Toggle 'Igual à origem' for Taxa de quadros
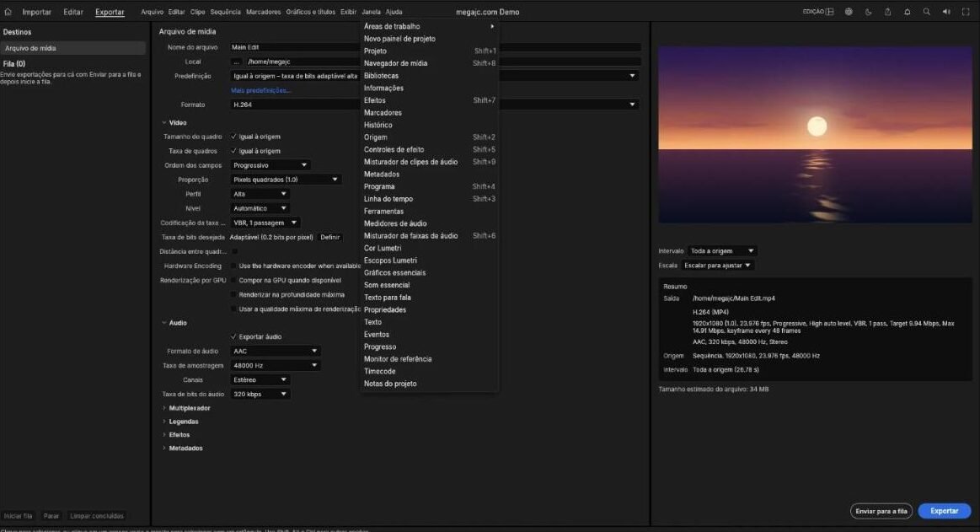The width and height of the screenshot is (980, 532). (x=233, y=151)
